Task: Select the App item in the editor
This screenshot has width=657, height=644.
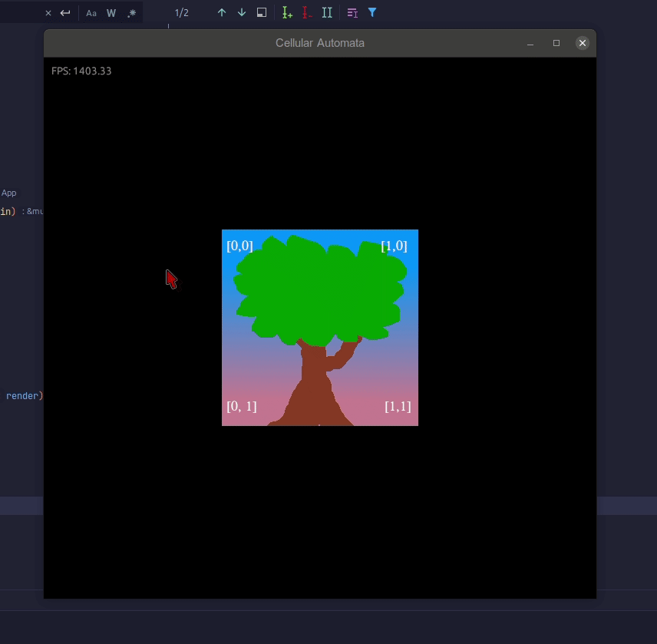Action: (x=8, y=193)
